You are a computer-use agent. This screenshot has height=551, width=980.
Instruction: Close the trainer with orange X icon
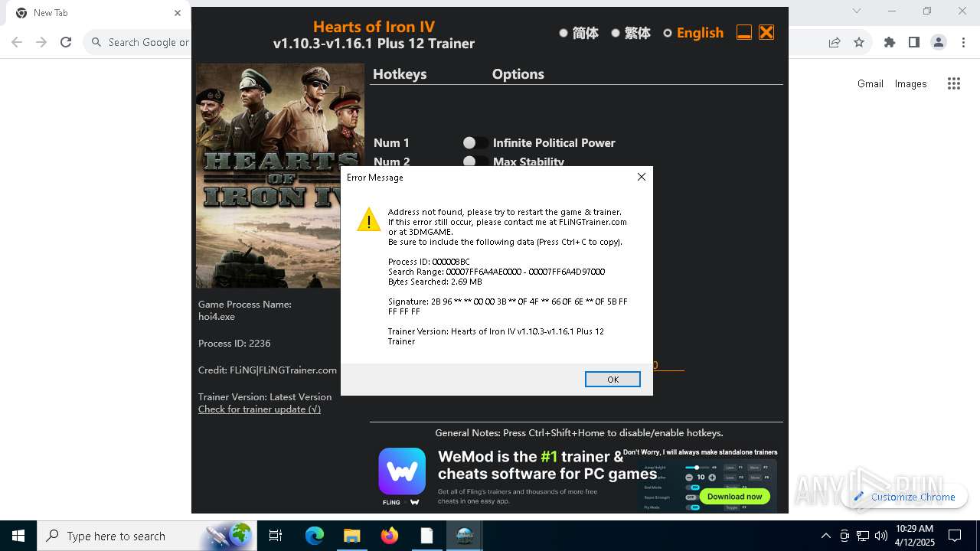point(766,32)
